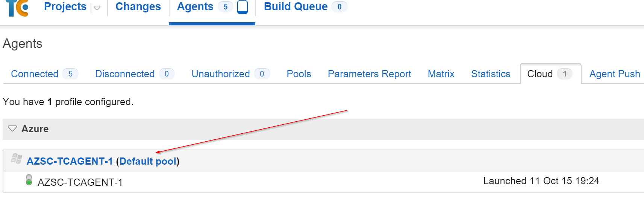Click the agent status icon beside Agents count
Viewport: 644px width, 217px height.
242,7
